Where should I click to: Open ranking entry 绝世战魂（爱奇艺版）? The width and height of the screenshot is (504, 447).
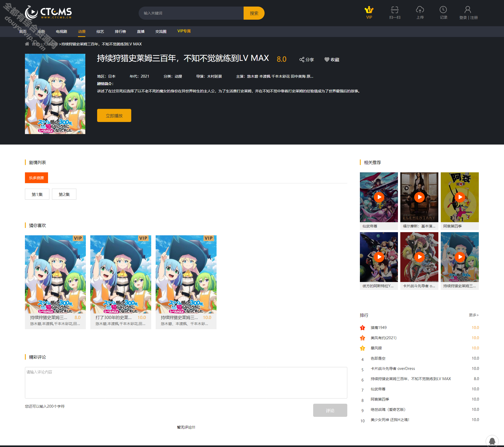(x=388, y=409)
